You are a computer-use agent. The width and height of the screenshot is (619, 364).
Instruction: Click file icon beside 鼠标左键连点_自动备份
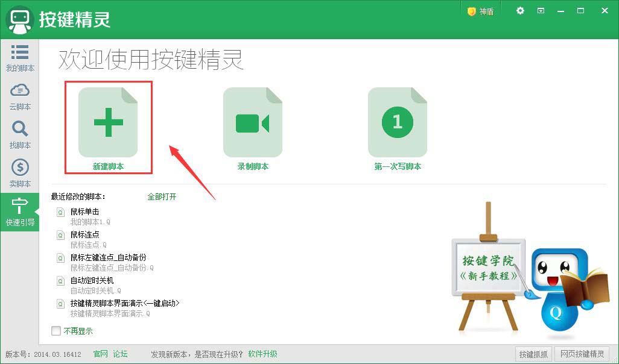(x=60, y=259)
